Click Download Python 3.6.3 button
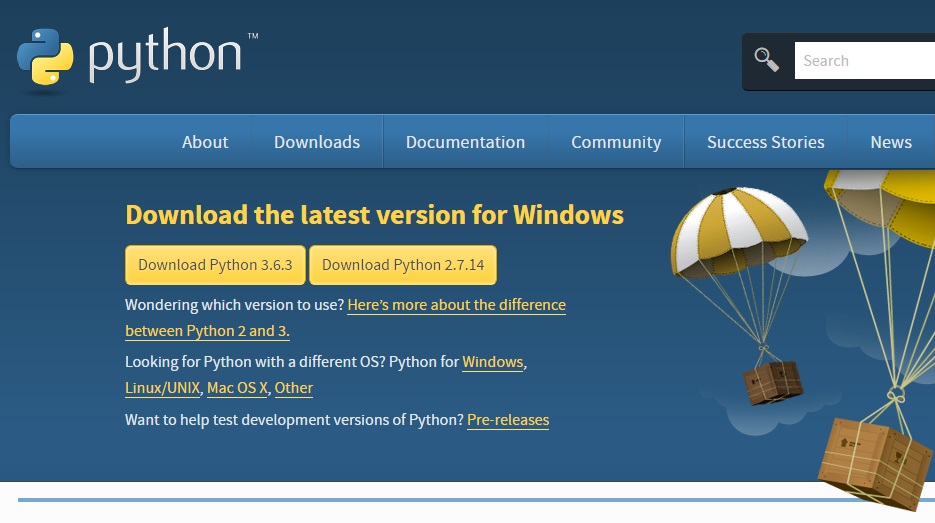 click(215, 265)
